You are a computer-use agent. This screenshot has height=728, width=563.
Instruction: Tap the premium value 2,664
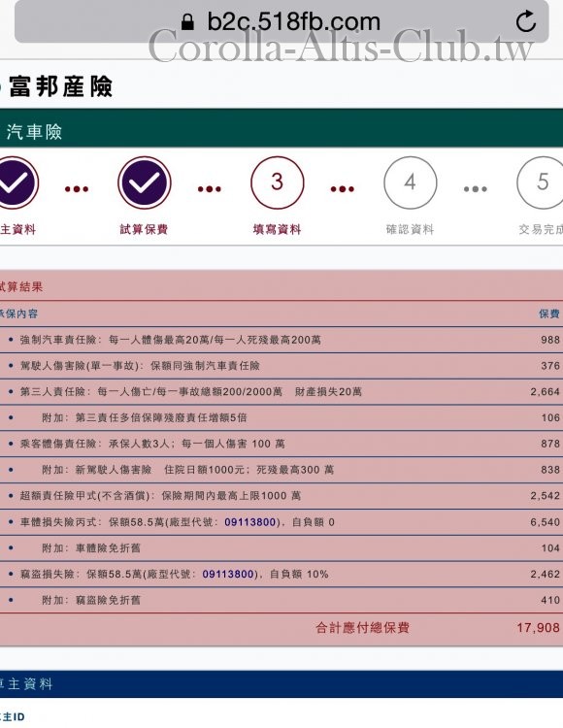[546, 392]
